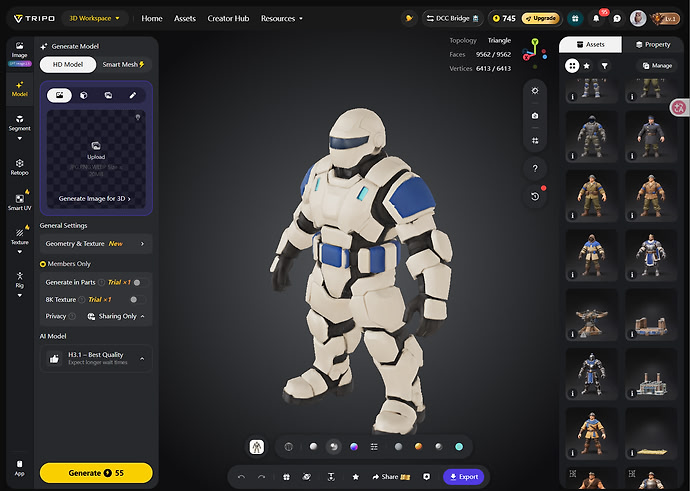Open Generate Image for 3D link
The height and width of the screenshot is (491, 690).
click(95, 198)
